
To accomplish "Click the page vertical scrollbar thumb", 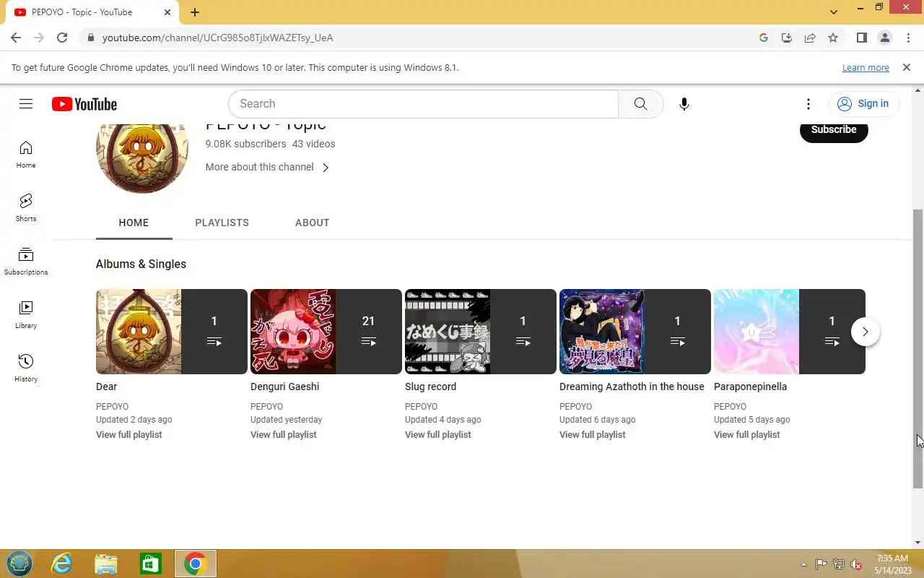I will click(x=918, y=348).
